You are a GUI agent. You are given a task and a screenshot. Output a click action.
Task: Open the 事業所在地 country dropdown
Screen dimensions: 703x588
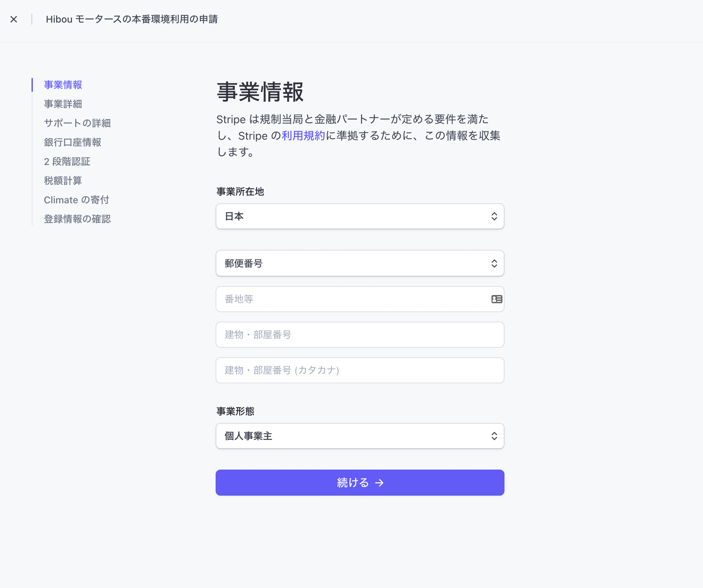(359, 216)
